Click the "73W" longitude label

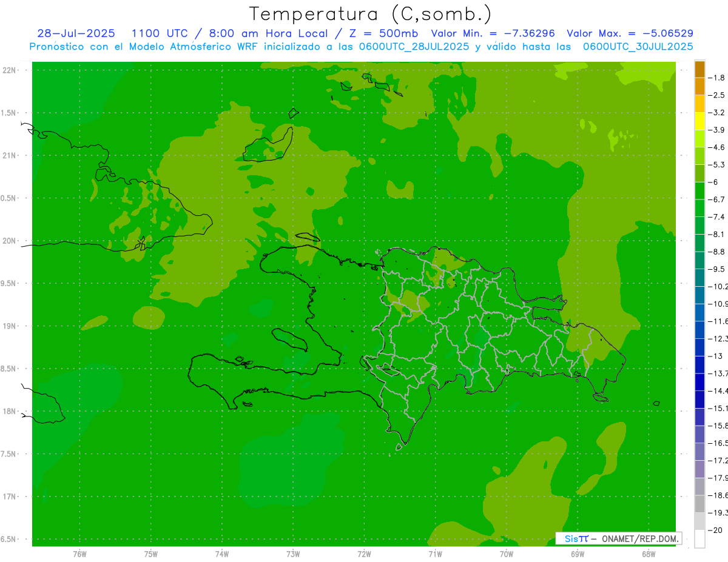(x=293, y=555)
